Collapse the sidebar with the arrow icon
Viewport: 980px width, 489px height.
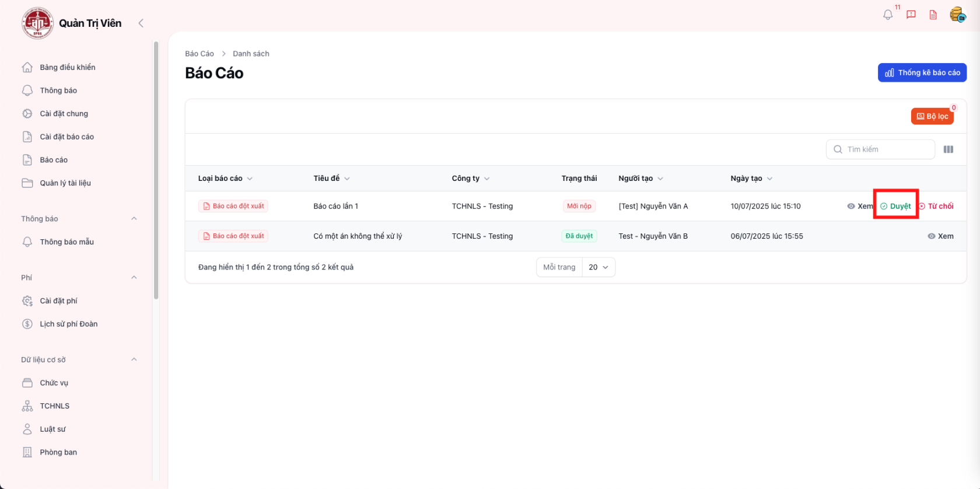point(141,23)
